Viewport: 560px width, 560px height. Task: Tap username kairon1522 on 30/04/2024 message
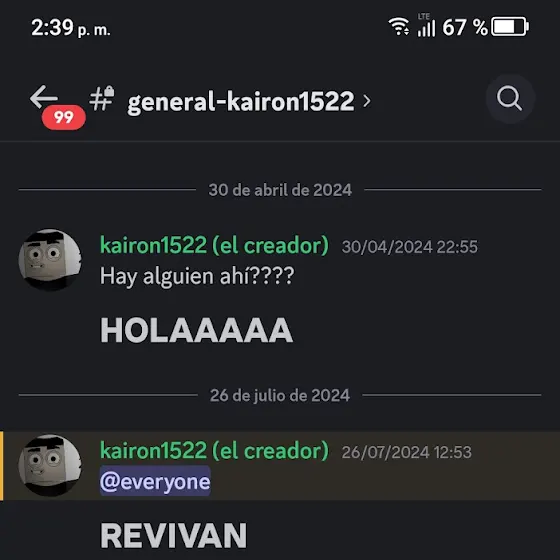(x=214, y=245)
